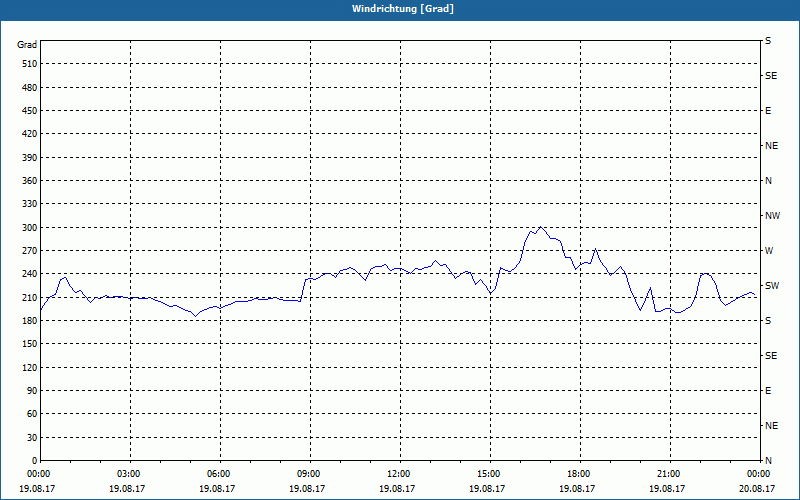The image size is (800, 500).
Task: Pick the 30 degree axis label
Action: click(31, 438)
